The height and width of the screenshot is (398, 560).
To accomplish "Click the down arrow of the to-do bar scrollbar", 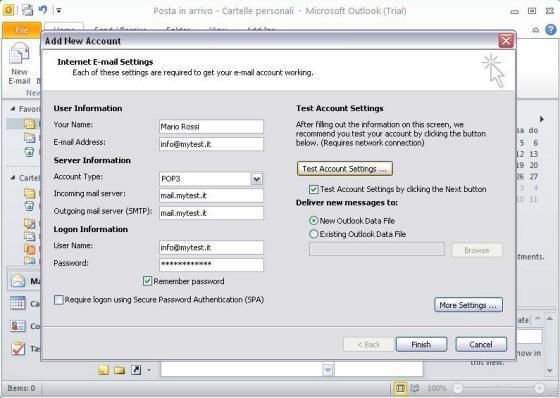I will click(x=550, y=371).
